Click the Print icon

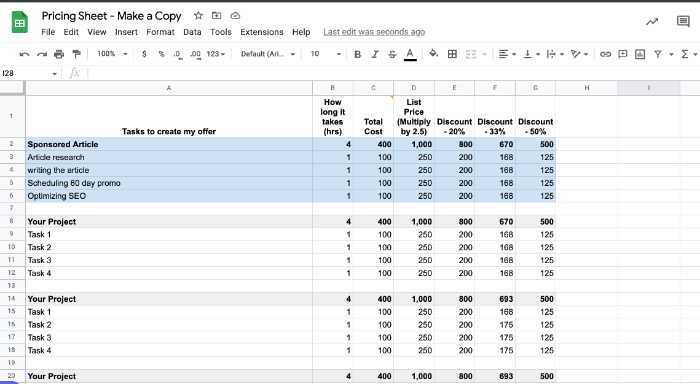59,54
